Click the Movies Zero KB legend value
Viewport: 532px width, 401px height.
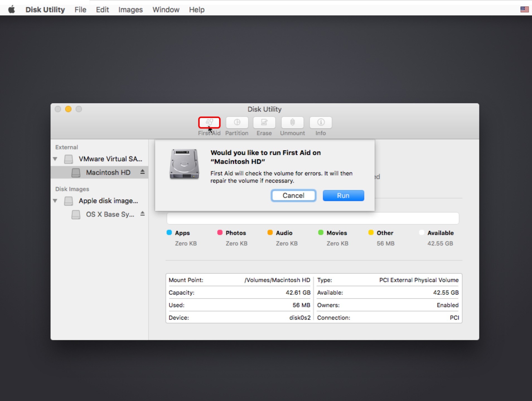338,243
